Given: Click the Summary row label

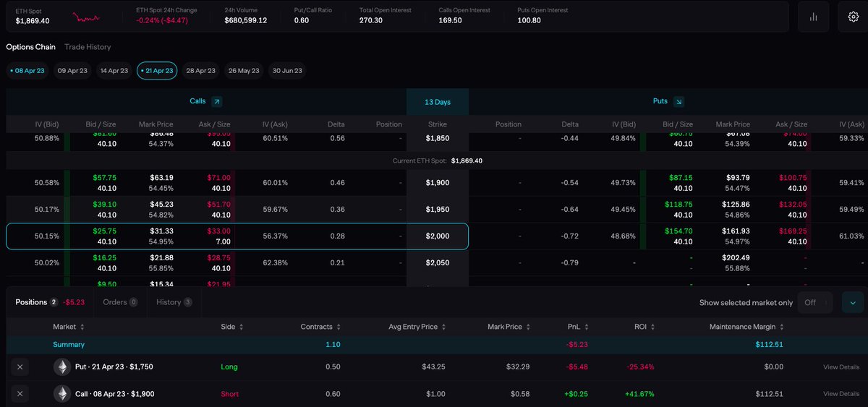Looking at the screenshot, I should click(69, 345).
